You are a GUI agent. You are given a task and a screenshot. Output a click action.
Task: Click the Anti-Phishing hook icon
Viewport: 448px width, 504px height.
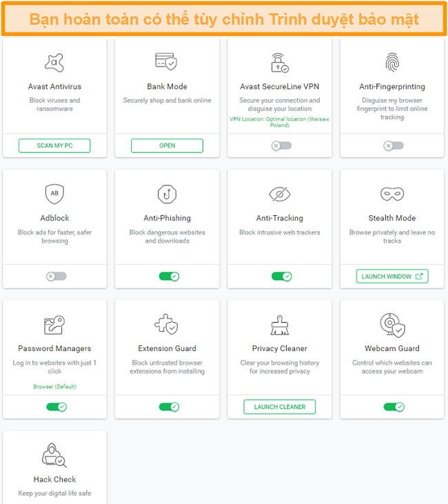click(167, 194)
